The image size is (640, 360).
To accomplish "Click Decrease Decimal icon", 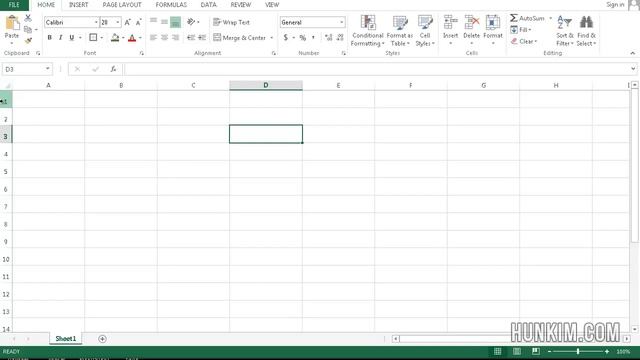I will 340,38.
